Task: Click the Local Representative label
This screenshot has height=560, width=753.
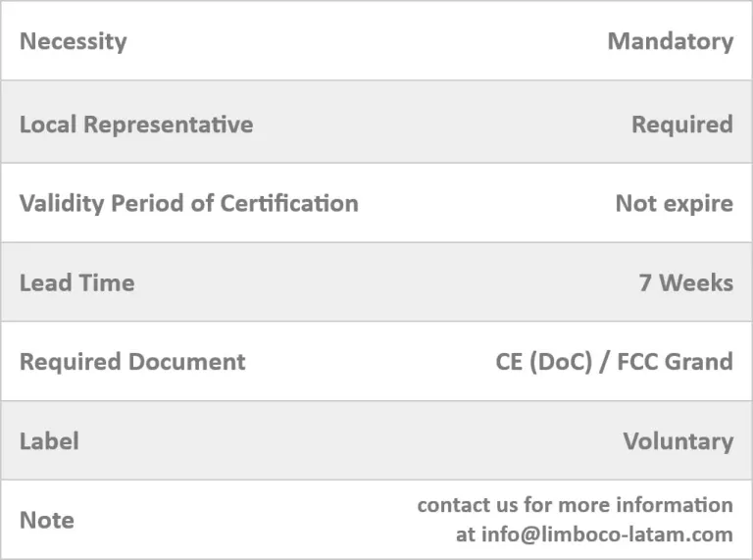Action: 136,125
